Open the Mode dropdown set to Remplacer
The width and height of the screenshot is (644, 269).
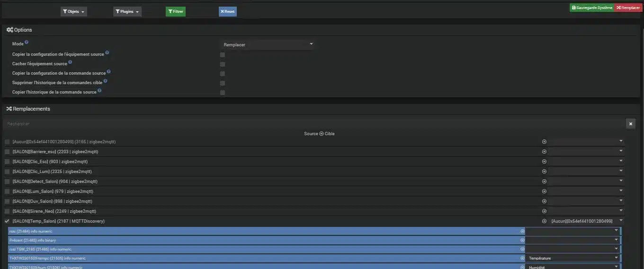pos(268,44)
